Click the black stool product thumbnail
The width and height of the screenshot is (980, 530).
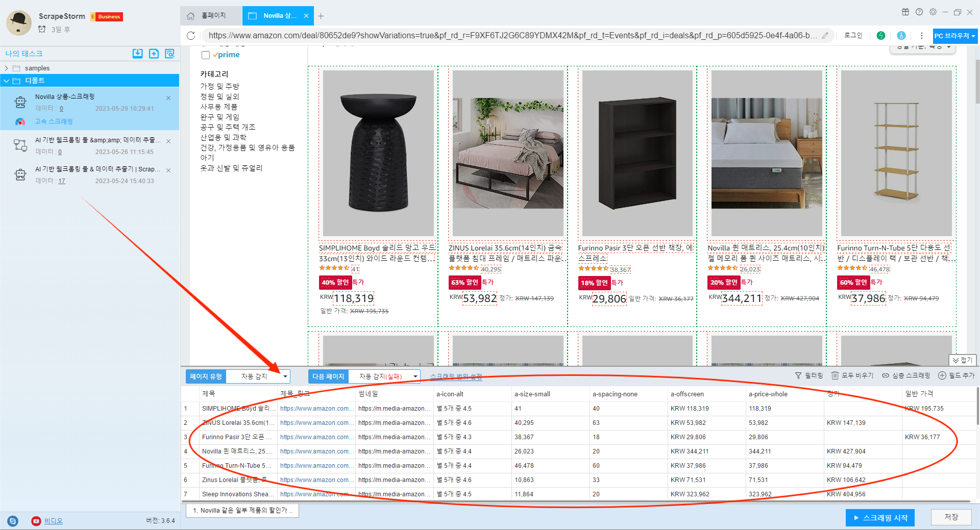(x=378, y=153)
